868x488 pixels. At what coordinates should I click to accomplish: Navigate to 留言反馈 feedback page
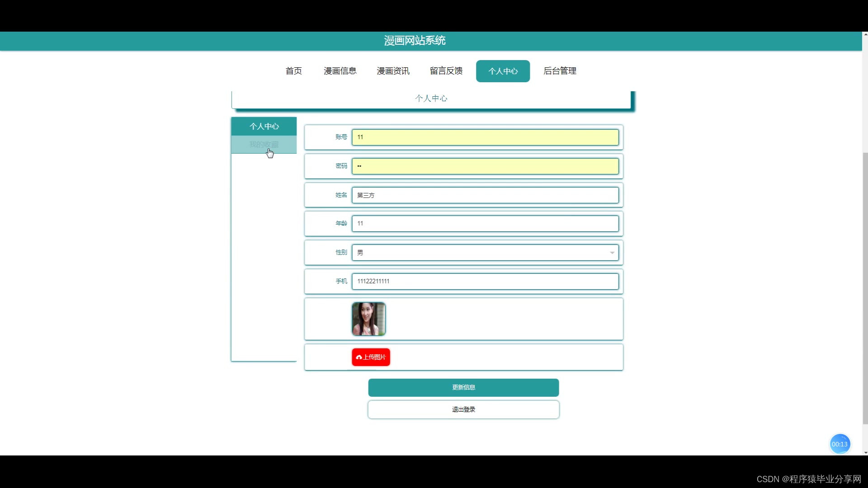click(x=446, y=71)
